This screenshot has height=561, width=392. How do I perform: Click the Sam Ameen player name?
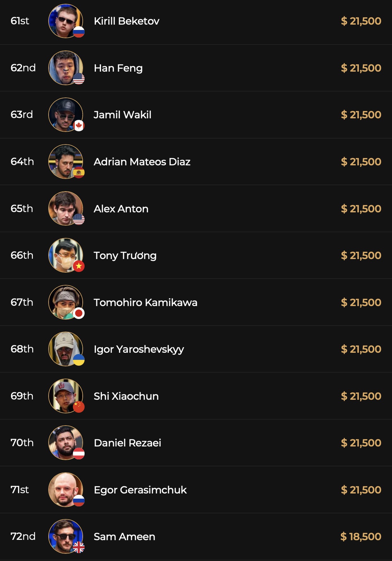(124, 537)
